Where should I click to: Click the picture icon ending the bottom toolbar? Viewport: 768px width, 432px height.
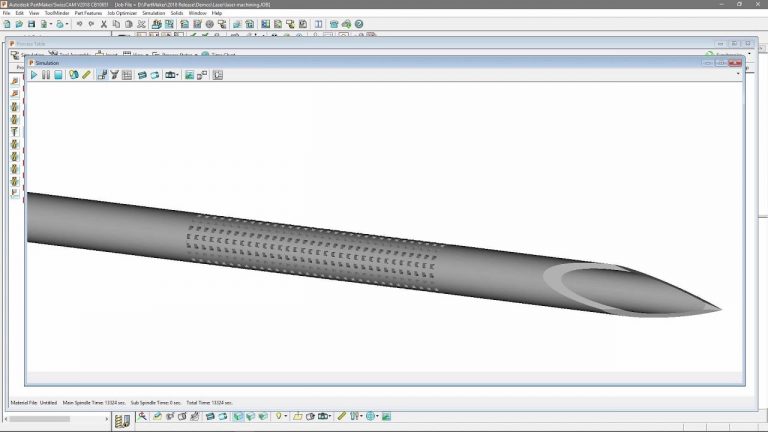point(386,416)
